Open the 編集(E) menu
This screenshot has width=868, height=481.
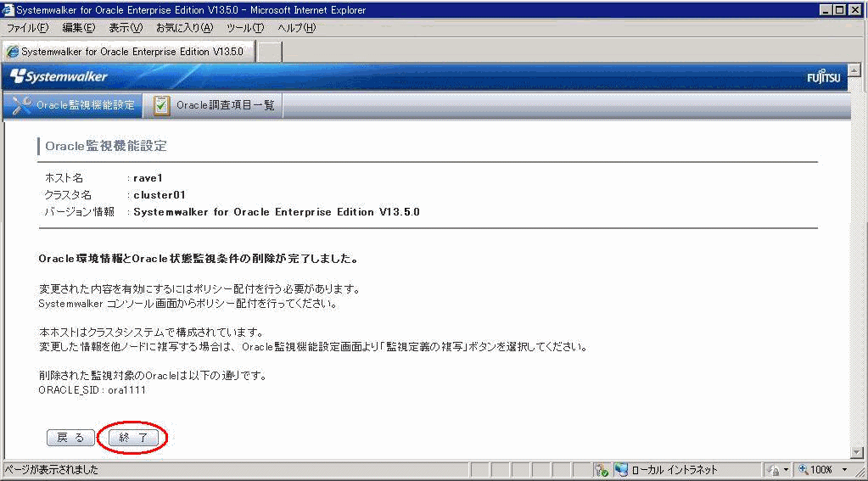[79, 28]
